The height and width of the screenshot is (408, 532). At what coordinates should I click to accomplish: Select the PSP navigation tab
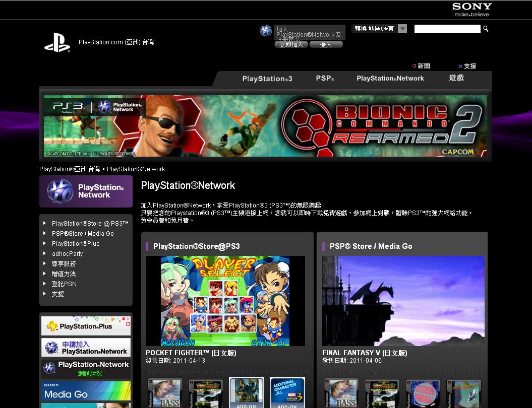[x=325, y=78]
